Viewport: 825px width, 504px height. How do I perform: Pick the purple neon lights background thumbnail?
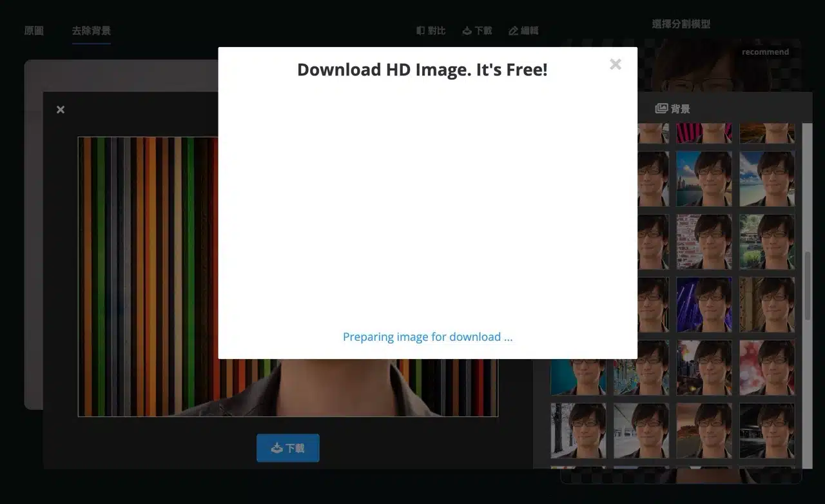[704, 305]
